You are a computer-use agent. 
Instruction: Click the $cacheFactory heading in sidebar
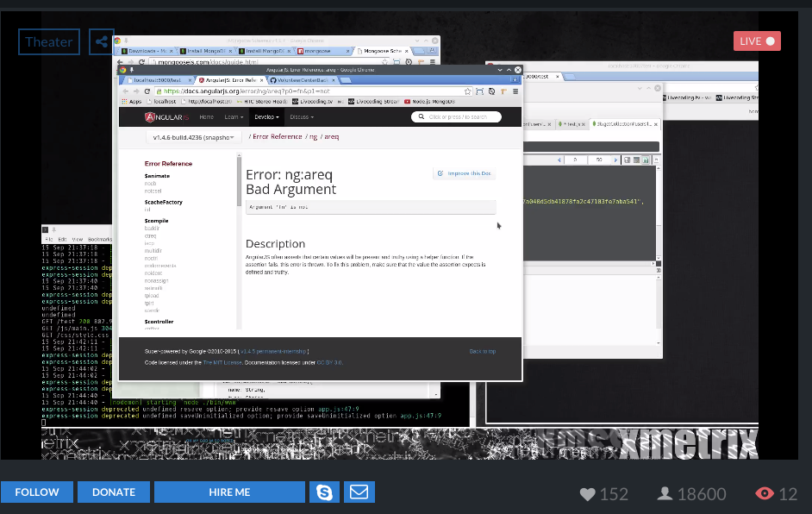pos(164,202)
